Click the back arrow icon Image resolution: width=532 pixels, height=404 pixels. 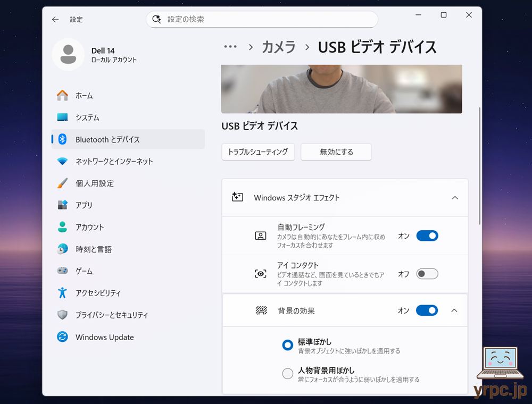pyautogui.click(x=55, y=19)
